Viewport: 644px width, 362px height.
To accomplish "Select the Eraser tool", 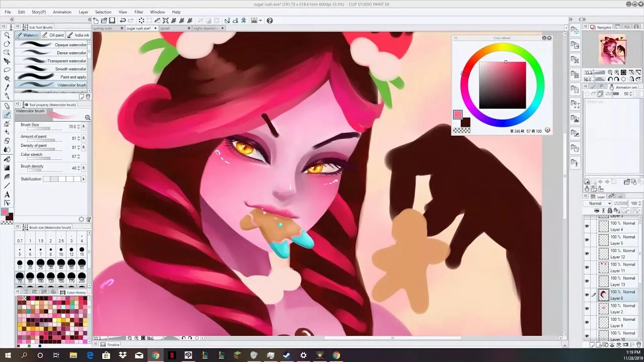I will click(x=7, y=141).
